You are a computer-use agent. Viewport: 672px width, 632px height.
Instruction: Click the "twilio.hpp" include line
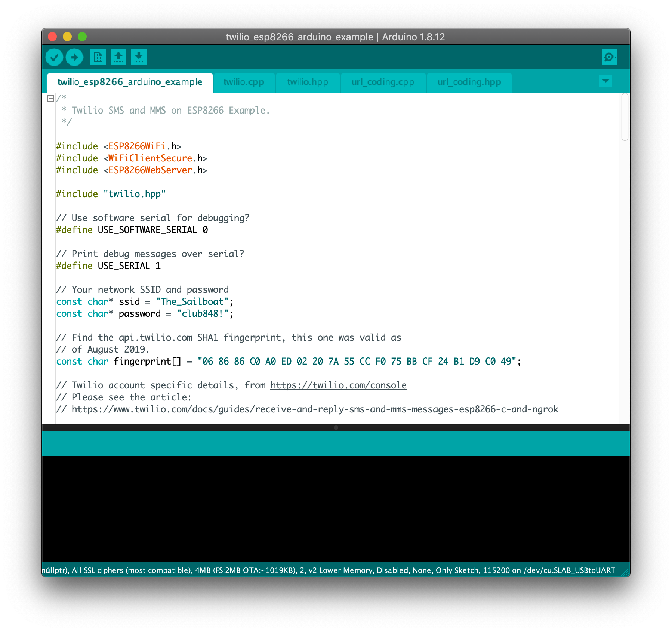point(111,194)
